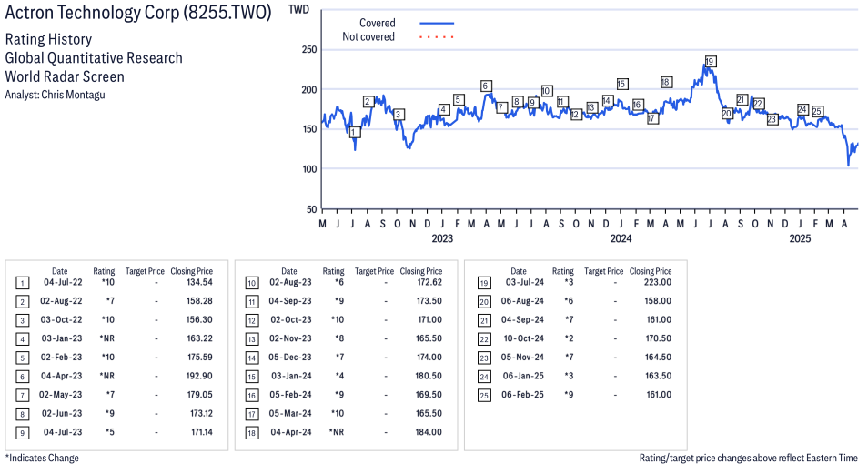Click the *2 rating for 10-Oct-24
This screenshot has width=868, height=464.
[569, 338]
